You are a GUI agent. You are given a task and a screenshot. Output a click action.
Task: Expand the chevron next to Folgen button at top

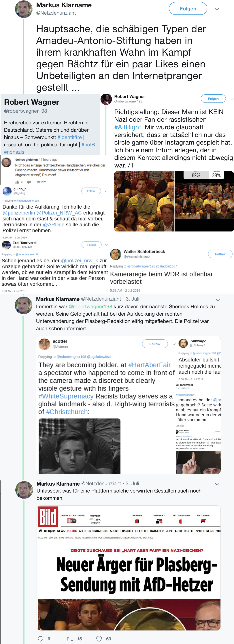[x=217, y=9]
